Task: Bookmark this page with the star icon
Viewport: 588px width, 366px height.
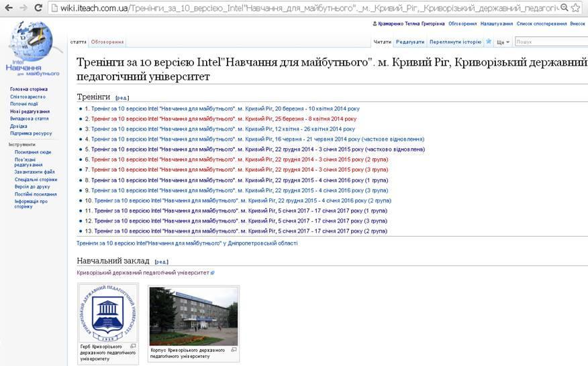Action: point(575,7)
